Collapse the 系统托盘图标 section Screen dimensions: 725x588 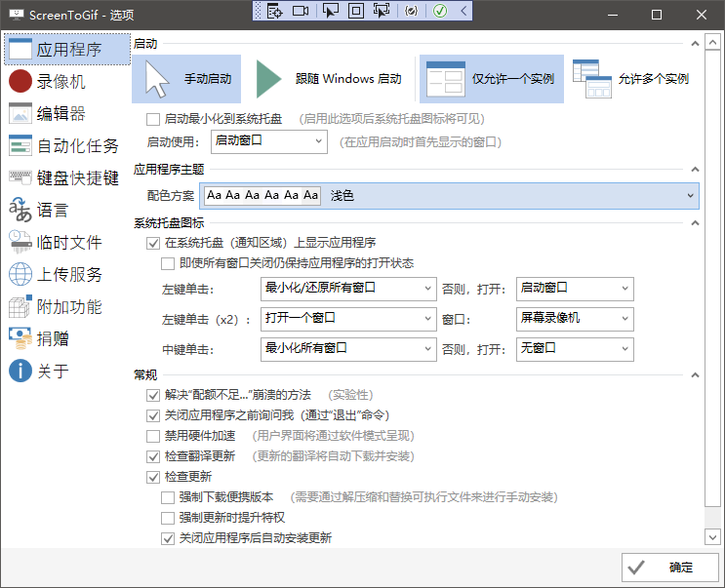click(x=695, y=222)
